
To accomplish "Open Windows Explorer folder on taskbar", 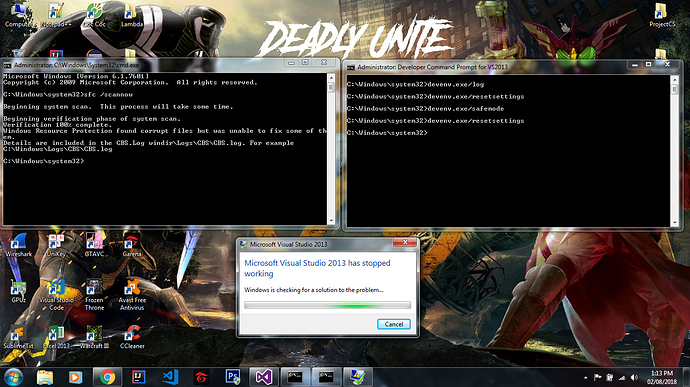I will 44,377.
